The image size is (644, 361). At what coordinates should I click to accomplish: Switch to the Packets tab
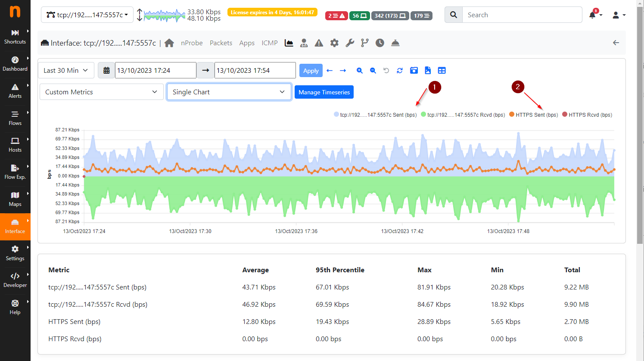pos(221,43)
